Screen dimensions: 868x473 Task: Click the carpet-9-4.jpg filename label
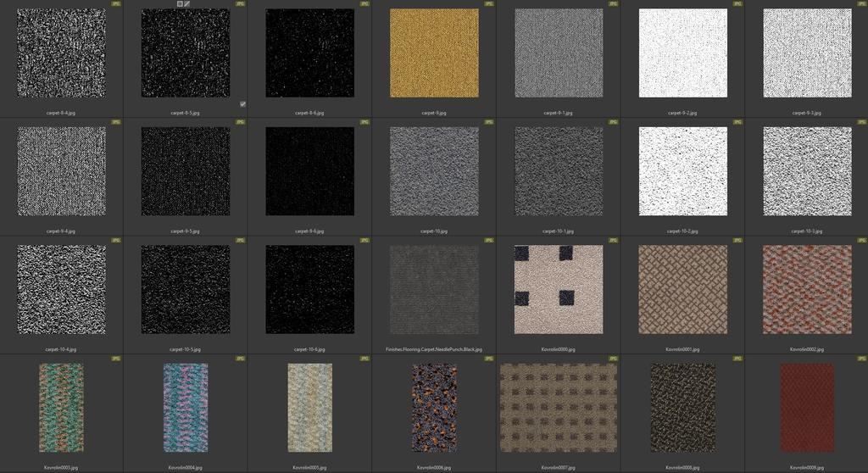tap(61, 231)
